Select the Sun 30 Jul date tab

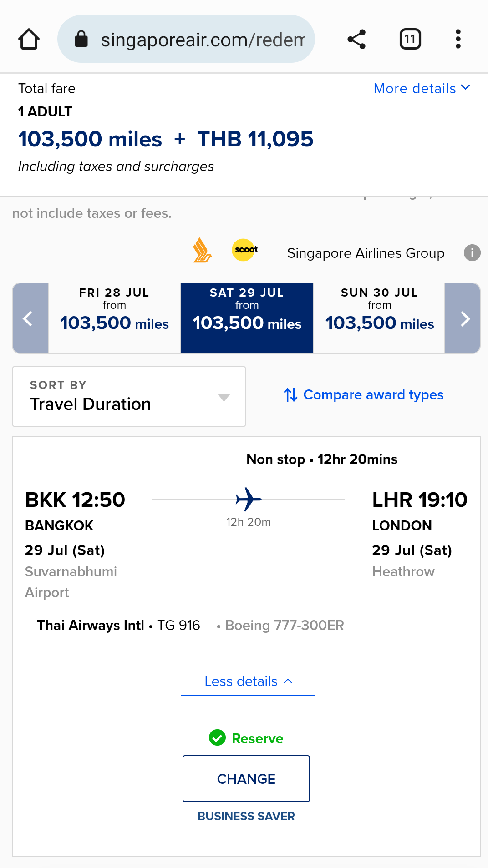pyautogui.click(x=379, y=318)
